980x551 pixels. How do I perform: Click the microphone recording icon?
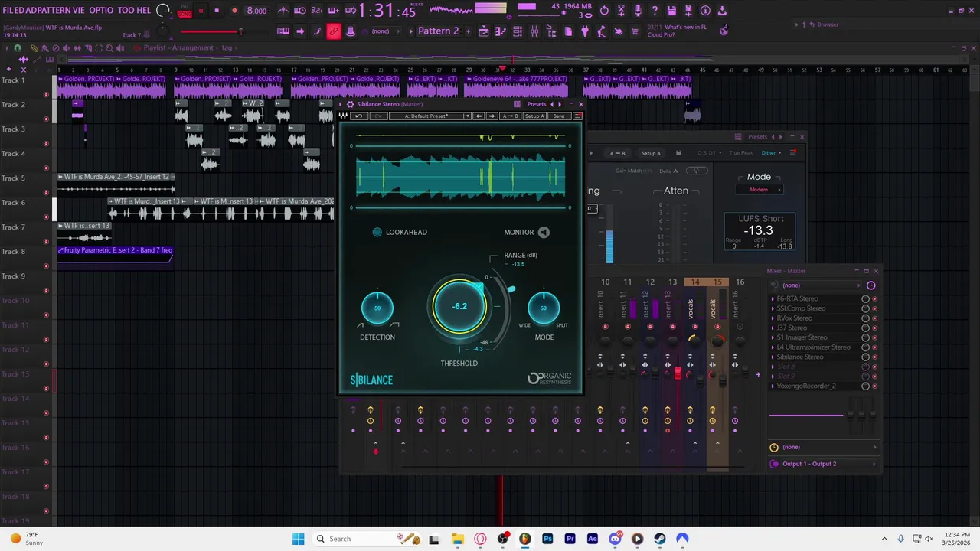click(638, 11)
